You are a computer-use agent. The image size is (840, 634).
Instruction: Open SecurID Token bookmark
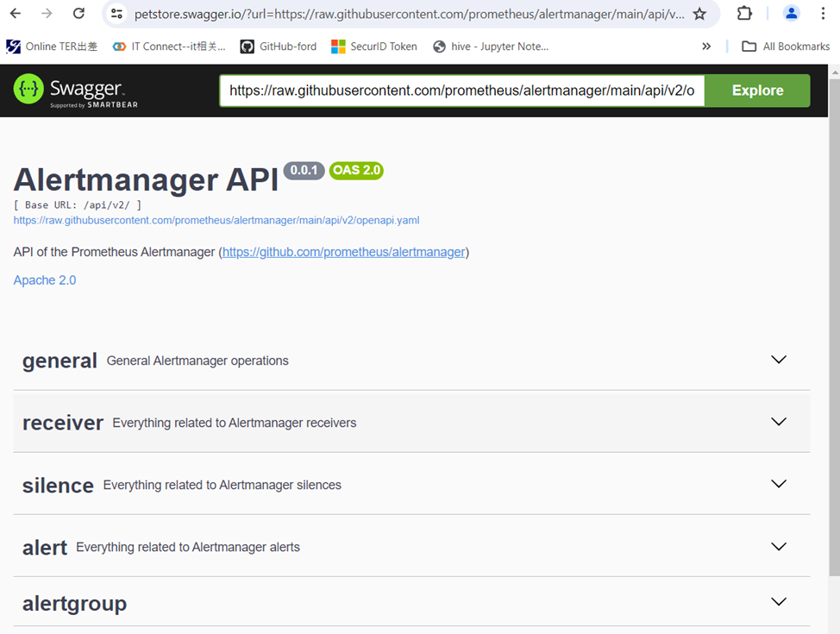click(x=374, y=47)
